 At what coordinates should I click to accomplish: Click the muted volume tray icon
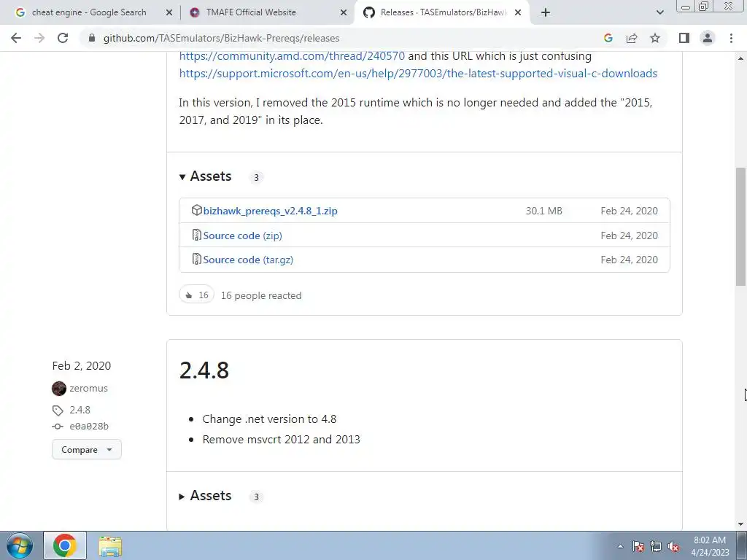coord(673,546)
